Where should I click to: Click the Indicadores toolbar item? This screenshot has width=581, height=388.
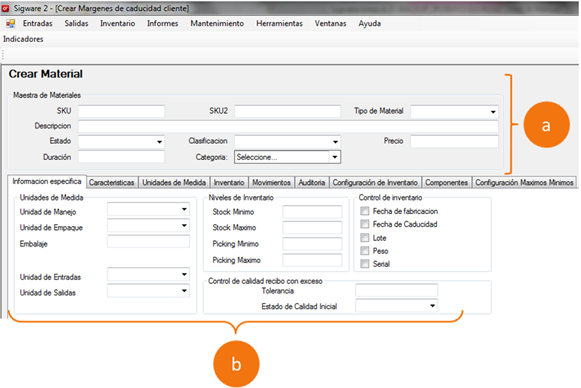[23, 39]
